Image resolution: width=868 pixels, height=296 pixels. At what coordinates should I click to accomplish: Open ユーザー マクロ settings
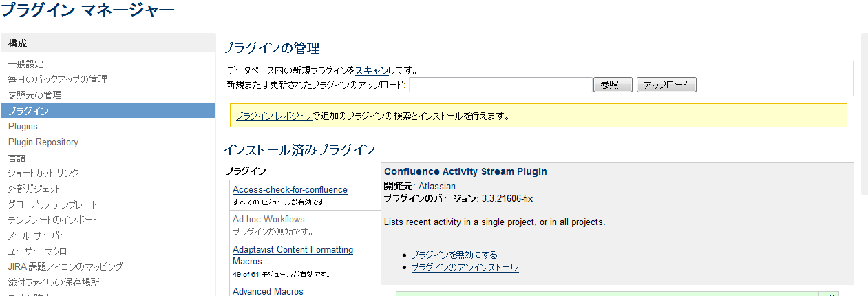pyautogui.click(x=37, y=251)
